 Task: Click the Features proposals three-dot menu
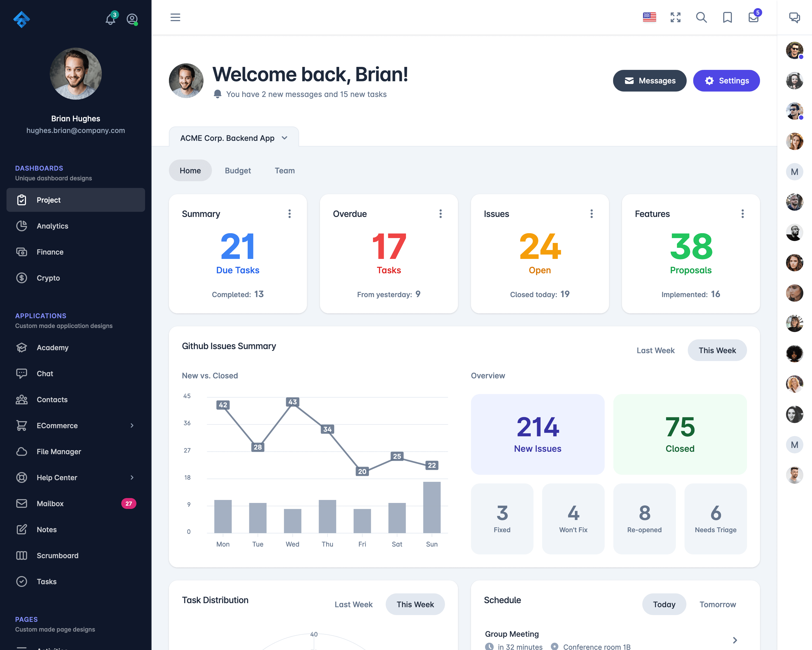(742, 214)
